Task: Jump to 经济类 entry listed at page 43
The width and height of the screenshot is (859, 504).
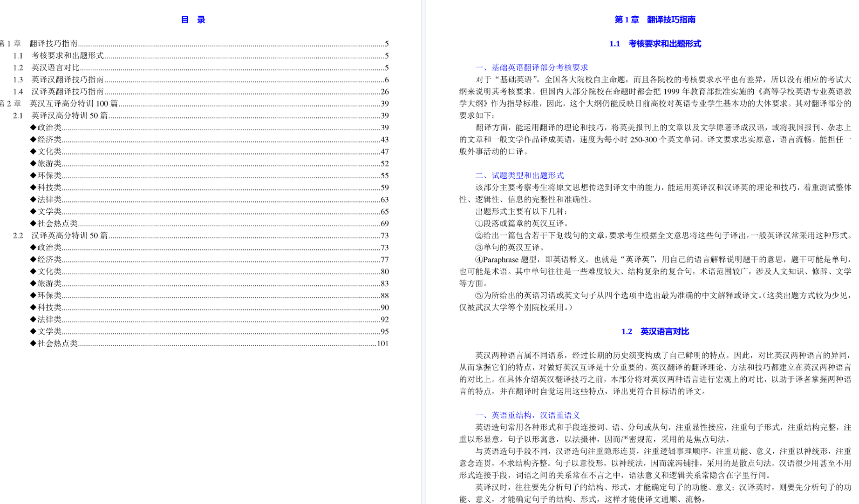Action: [49, 140]
